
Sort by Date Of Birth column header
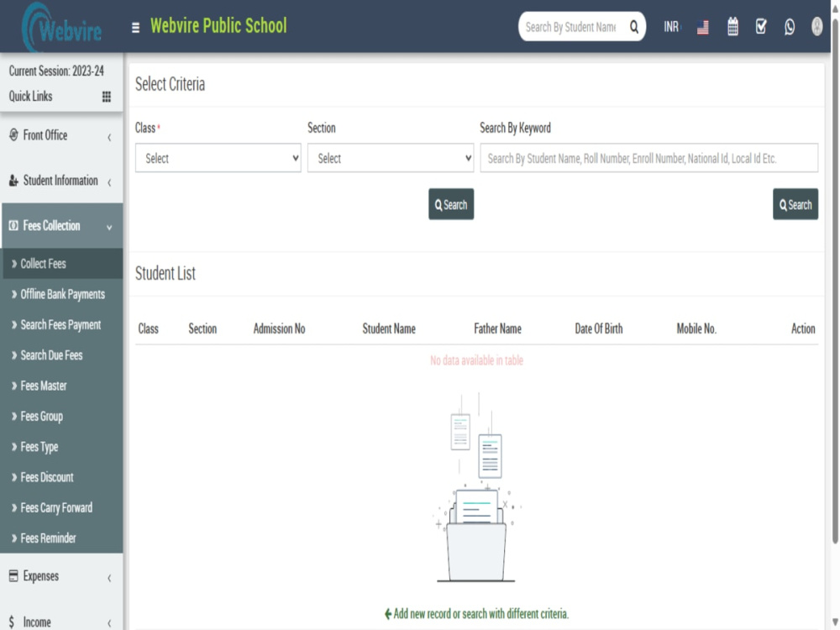(599, 329)
